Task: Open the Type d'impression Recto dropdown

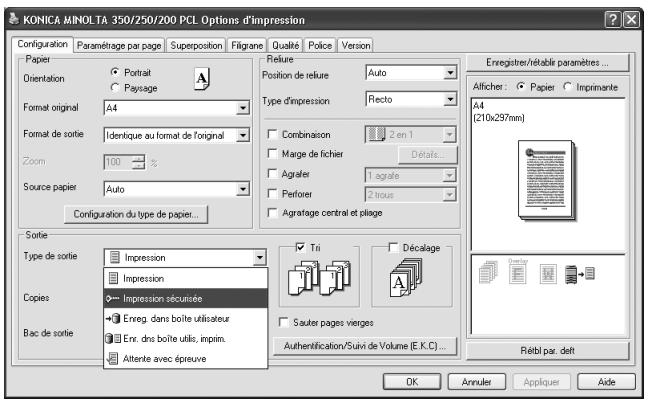Action: coord(450,99)
